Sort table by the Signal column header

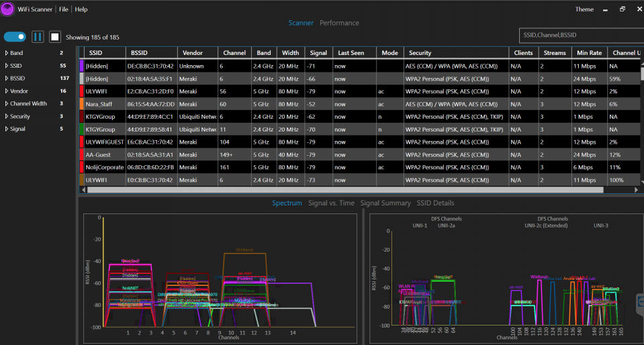pyautogui.click(x=319, y=52)
